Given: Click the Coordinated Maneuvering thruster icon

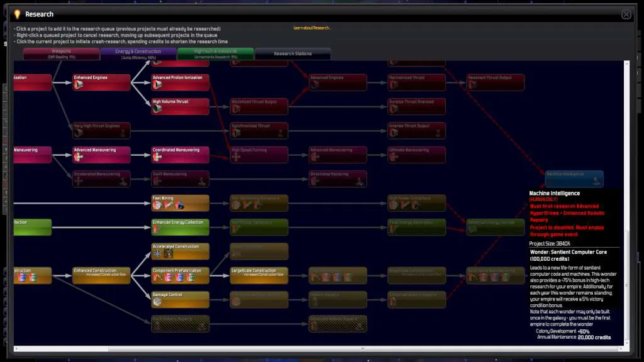Looking at the screenshot, I should coord(157,156).
